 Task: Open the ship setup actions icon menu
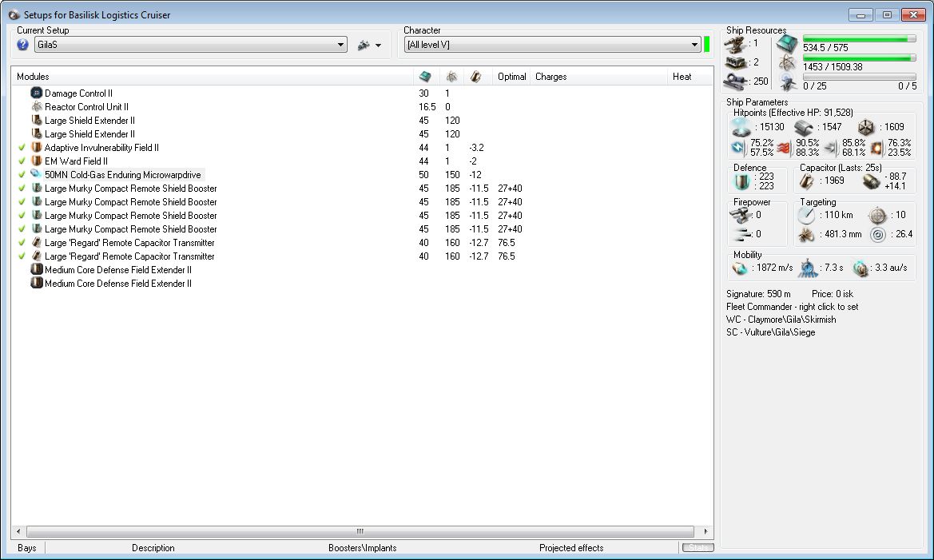[x=364, y=46]
